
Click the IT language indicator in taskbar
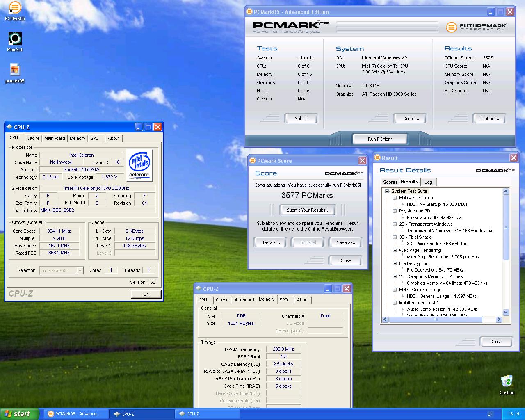point(490,414)
